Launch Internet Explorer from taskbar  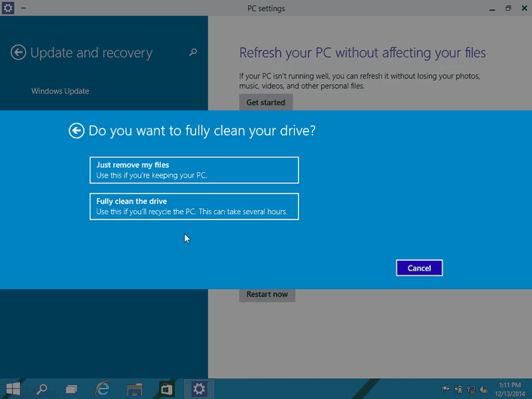pos(102,388)
